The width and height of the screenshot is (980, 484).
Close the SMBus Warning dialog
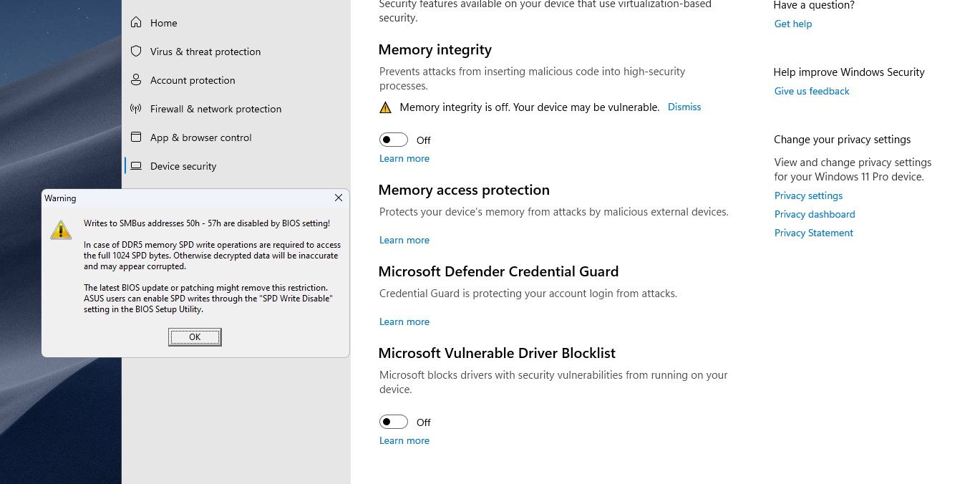339,198
